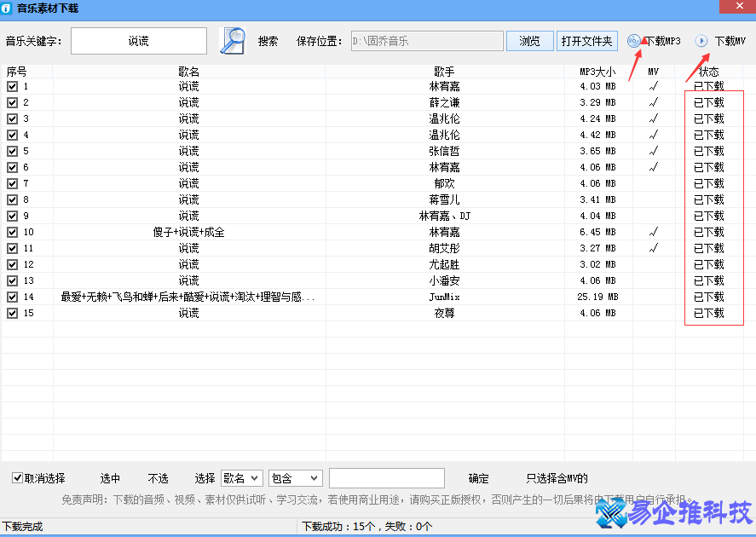Image resolution: width=756 pixels, height=537 pixels.
Task: Click the 只选择含MV的 option
Action: click(x=558, y=477)
